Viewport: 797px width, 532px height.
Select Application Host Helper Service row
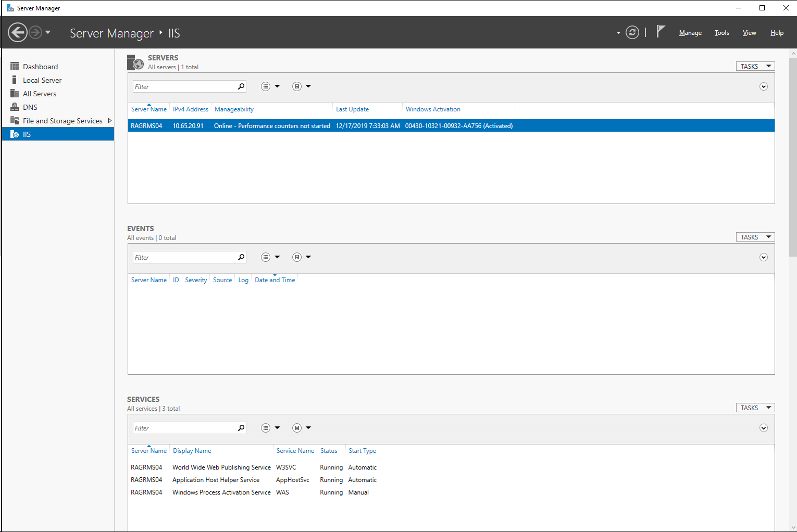click(x=451, y=480)
